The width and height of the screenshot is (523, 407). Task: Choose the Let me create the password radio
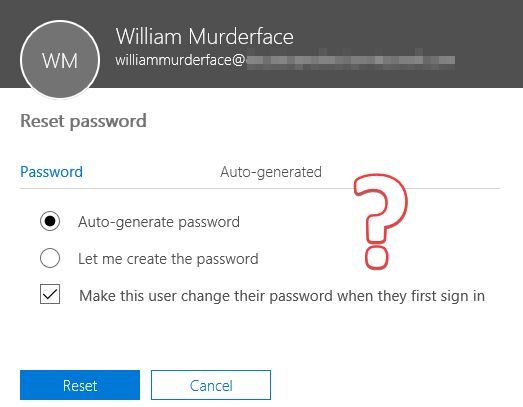pyautogui.click(x=50, y=258)
